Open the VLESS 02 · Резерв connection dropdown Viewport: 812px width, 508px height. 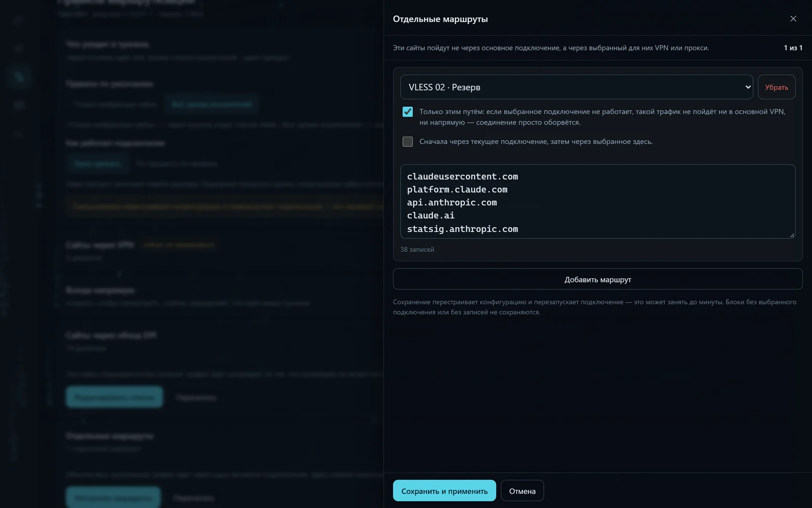point(576,87)
